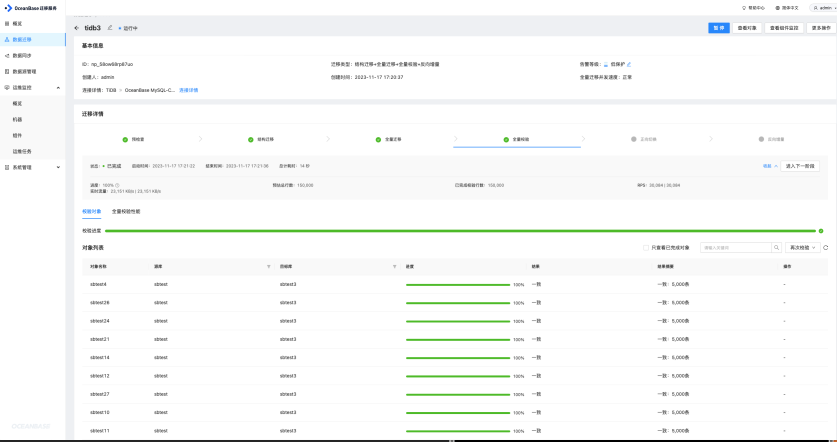The height and width of the screenshot is (442, 837).
Task: Click the refresh icon beside 再次校验
Action: [826, 248]
